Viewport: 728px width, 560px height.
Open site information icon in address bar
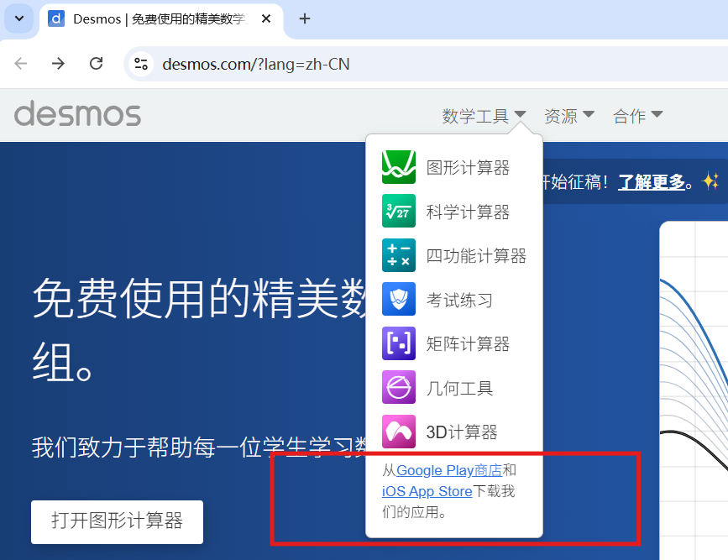click(141, 64)
